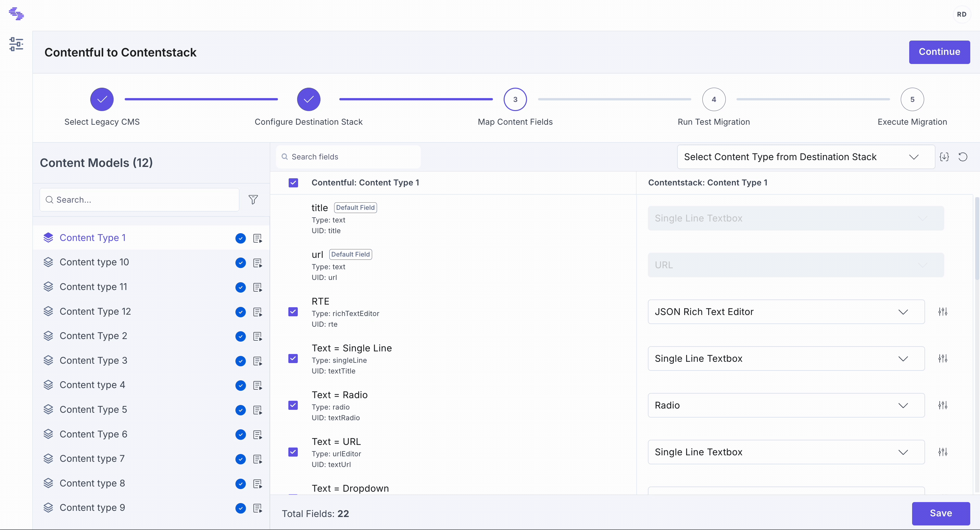Go to Run Test Migration step 4
This screenshot has height=530, width=980.
[713, 99]
